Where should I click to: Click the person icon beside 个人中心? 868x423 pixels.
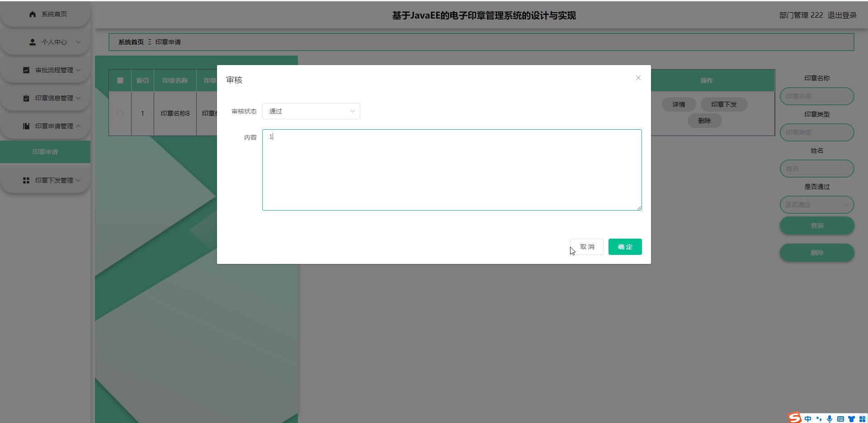(33, 42)
